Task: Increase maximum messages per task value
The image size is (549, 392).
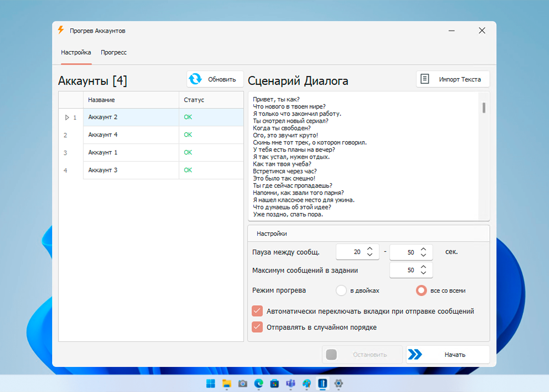Action: 424,267
